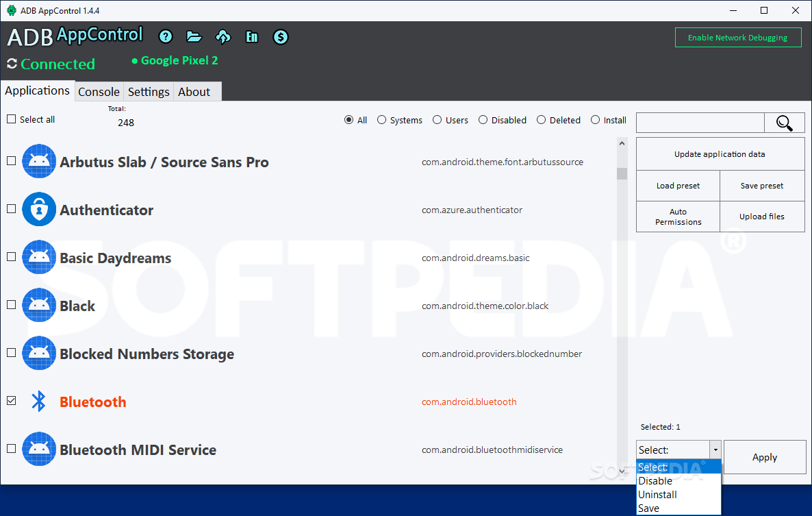Click the com.android.dreams.basic package name

coord(475,258)
